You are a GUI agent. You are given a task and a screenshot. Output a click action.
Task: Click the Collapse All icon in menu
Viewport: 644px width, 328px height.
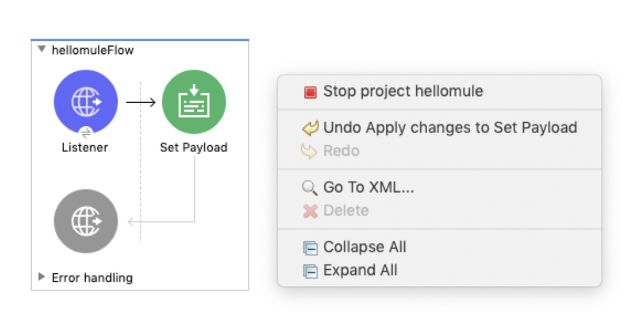(310, 248)
